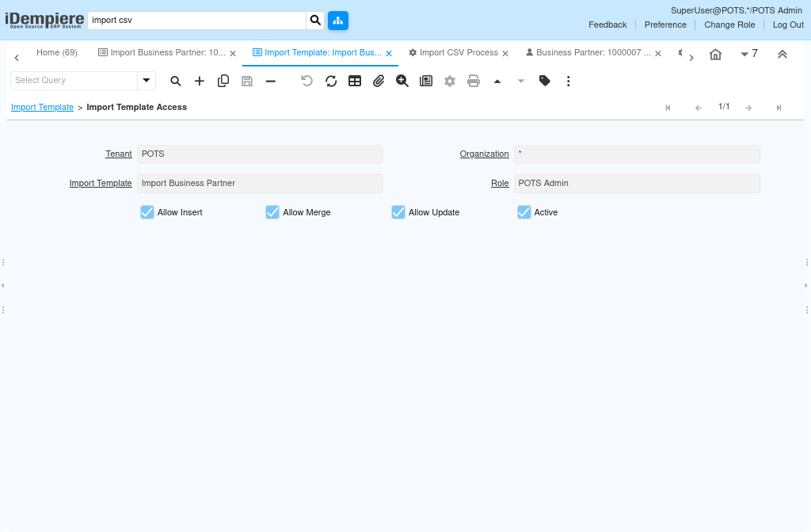This screenshot has width=811, height=532.
Task: Close the Import CSV Process tab
Action: 505,54
